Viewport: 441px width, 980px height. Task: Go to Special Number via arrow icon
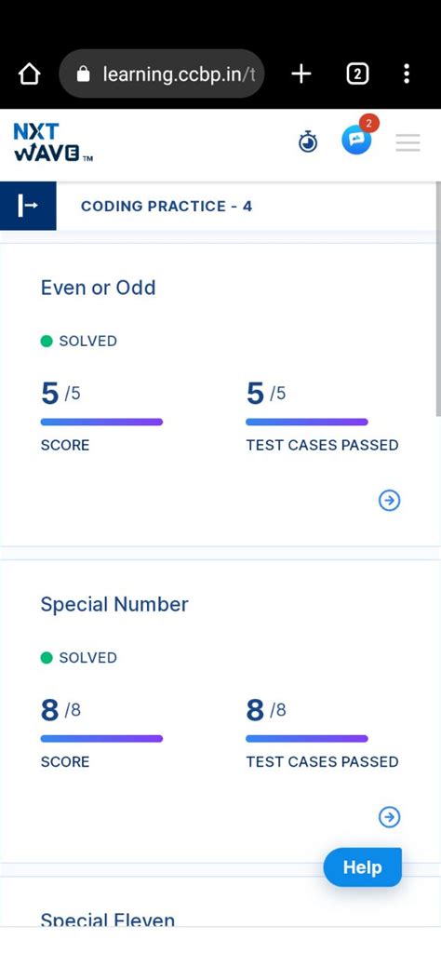point(390,817)
